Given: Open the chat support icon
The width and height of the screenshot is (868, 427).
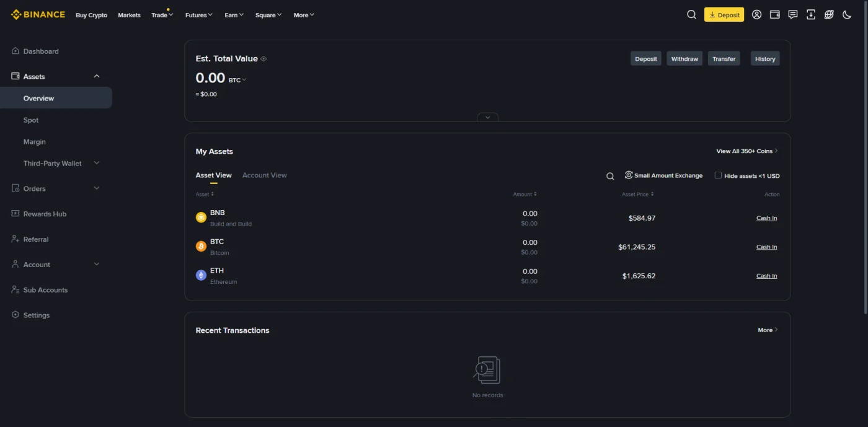Looking at the screenshot, I should [x=792, y=15].
